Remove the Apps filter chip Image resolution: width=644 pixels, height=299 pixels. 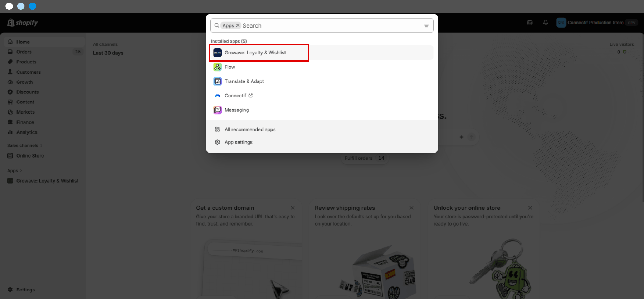coord(238,25)
